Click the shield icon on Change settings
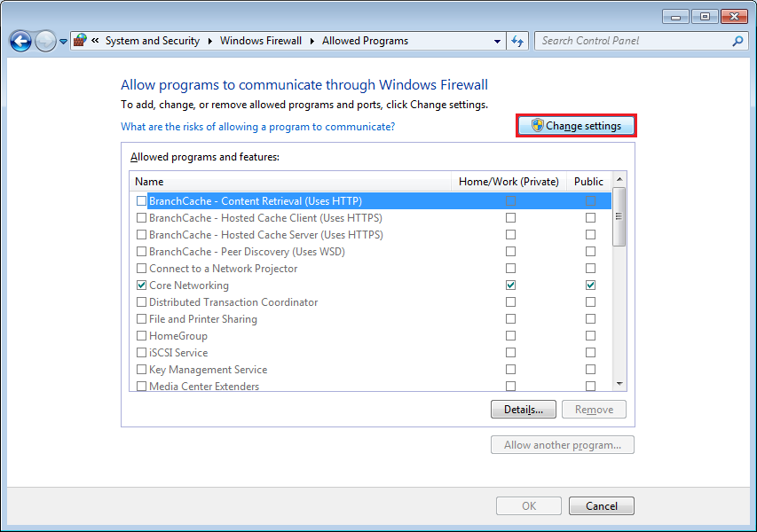Image resolution: width=757 pixels, height=532 pixels. pos(537,126)
